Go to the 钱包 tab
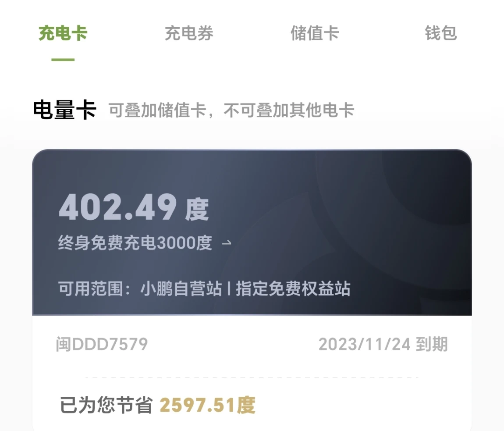Image resolution: width=504 pixels, height=431 pixels. [441, 33]
